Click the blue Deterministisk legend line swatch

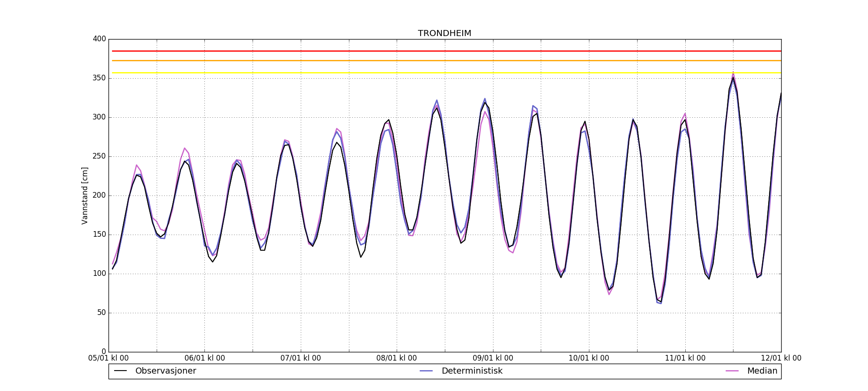click(426, 371)
